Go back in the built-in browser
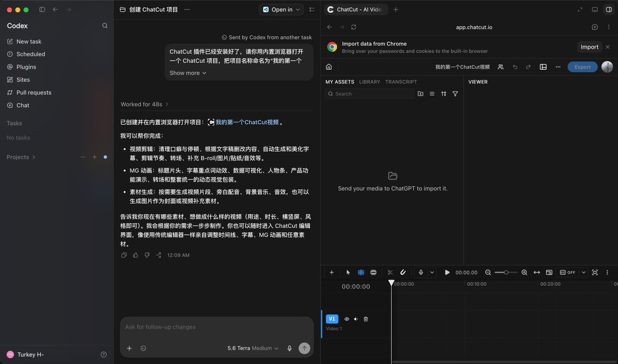The height and width of the screenshot is (364, 618). (329, 27)
